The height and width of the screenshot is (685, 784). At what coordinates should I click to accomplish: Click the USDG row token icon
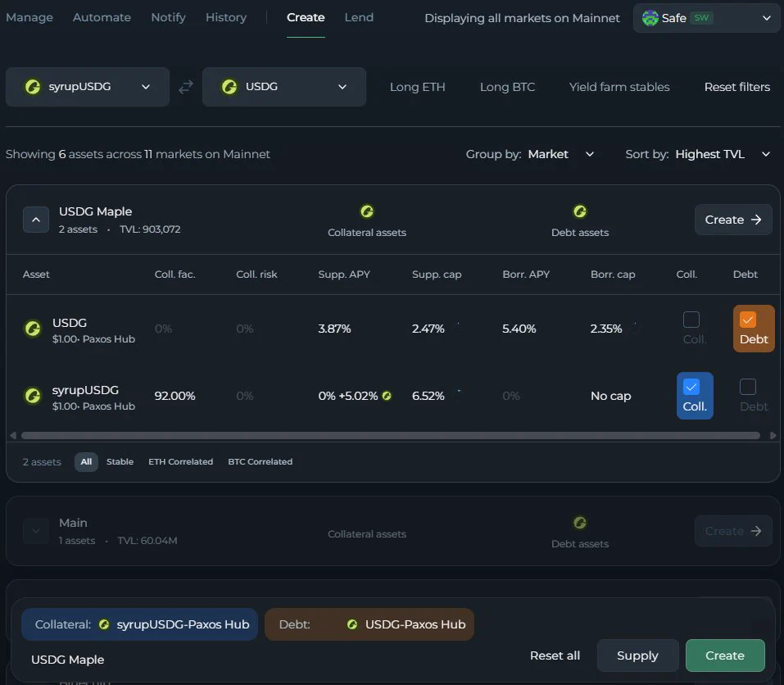33,329
